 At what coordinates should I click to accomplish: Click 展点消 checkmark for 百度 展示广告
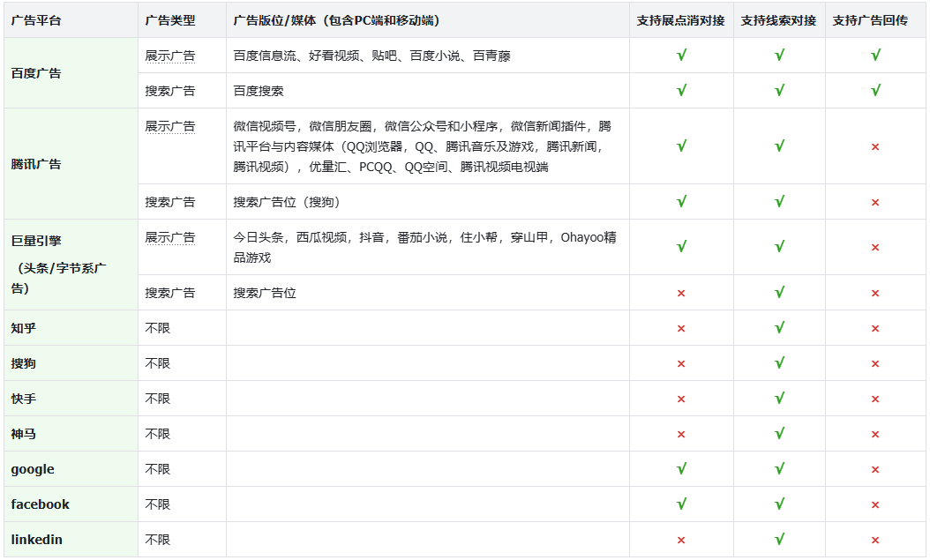click(681, 55)
